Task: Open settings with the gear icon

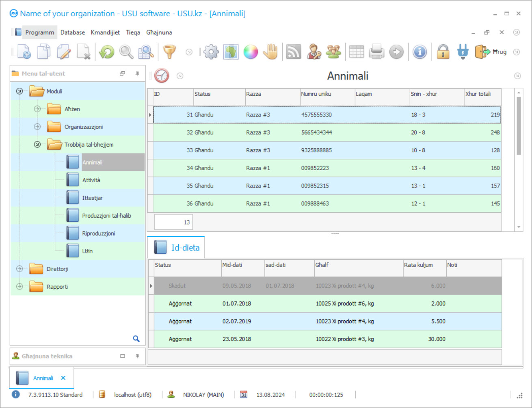Action: click(x=211, y=52)
